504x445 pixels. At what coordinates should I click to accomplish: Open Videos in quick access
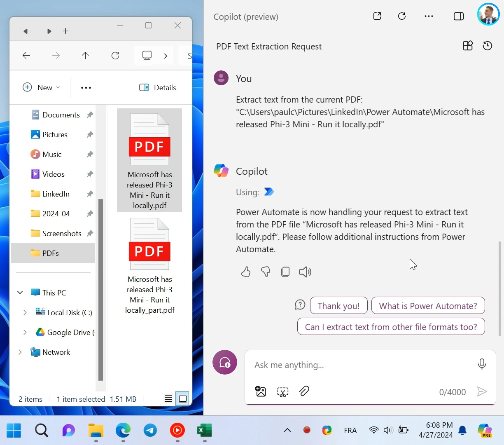coord(53,174)
